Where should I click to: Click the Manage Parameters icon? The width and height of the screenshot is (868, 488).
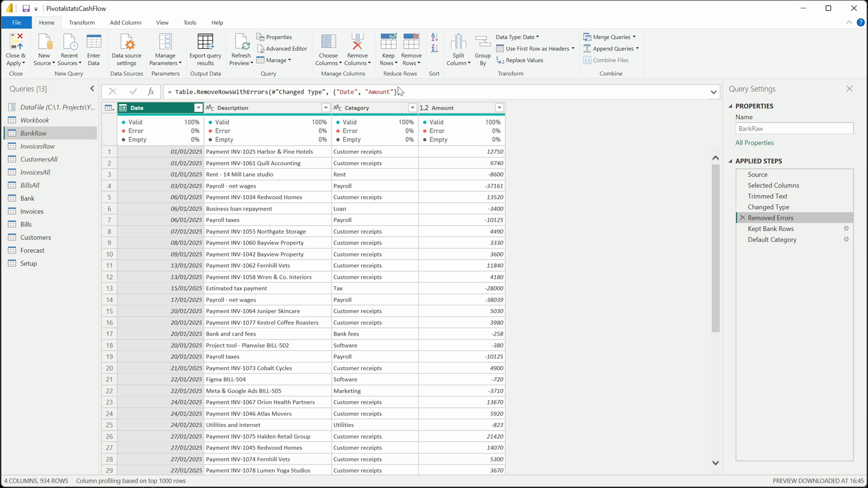point(165,42)
